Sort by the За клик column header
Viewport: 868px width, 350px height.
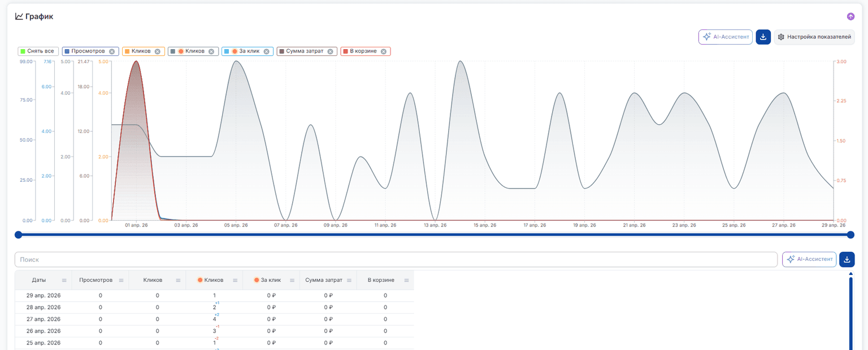[267, 280]
